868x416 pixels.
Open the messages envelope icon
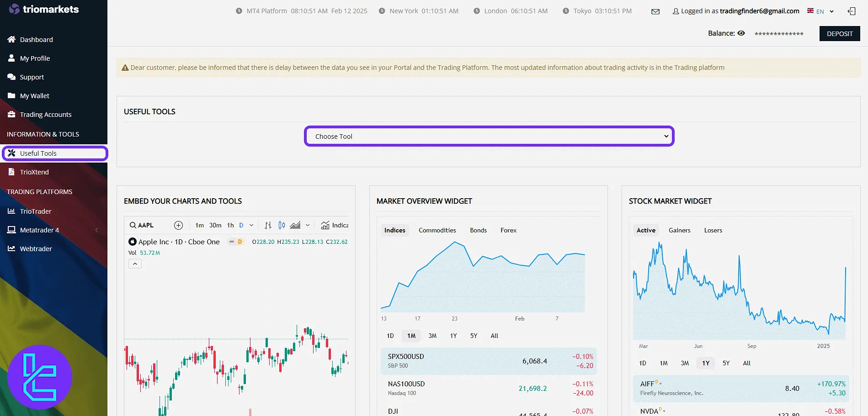click(x=655, y=11)
